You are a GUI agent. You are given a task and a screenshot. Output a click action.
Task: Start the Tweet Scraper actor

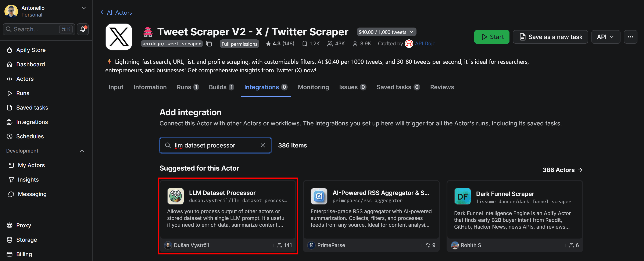tap(491, 37)
